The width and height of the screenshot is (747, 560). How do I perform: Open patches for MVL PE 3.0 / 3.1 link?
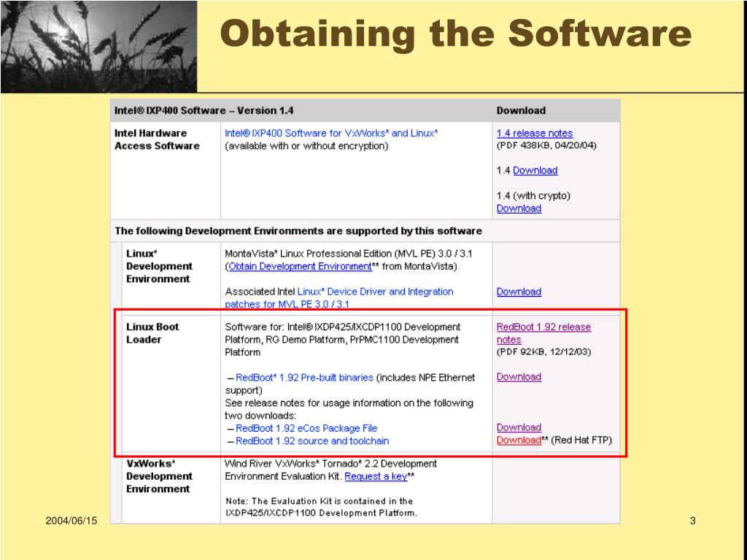coord(287,304)
